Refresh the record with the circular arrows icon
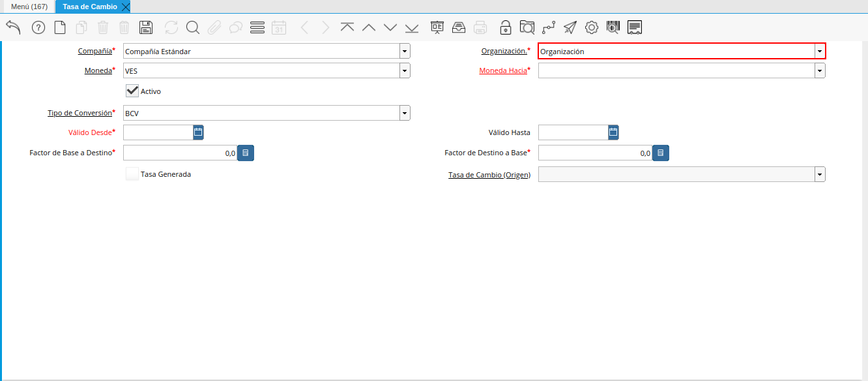This screenshot has width=868, height=381. click(171, 27)
